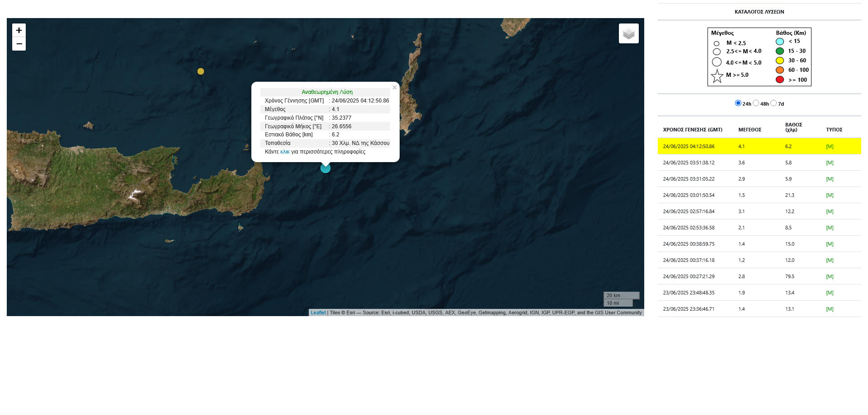Click the ΧΡΟΝΟΣ ΓΕΝΕΣΗΣ (GMT) column header

pyautogui.click(x=692, y=130)
